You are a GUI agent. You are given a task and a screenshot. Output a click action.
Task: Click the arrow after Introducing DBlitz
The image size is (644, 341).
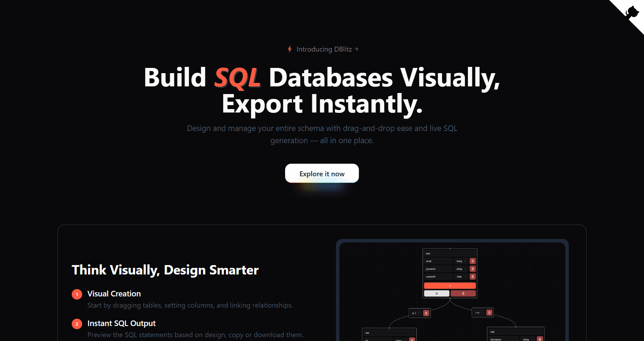point(356,49)
